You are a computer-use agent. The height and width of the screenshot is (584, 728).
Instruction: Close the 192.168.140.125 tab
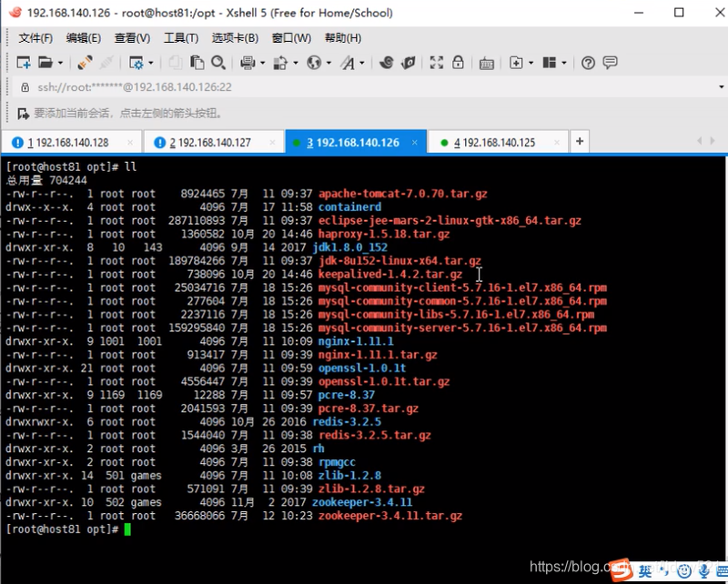tap(557, 143)
